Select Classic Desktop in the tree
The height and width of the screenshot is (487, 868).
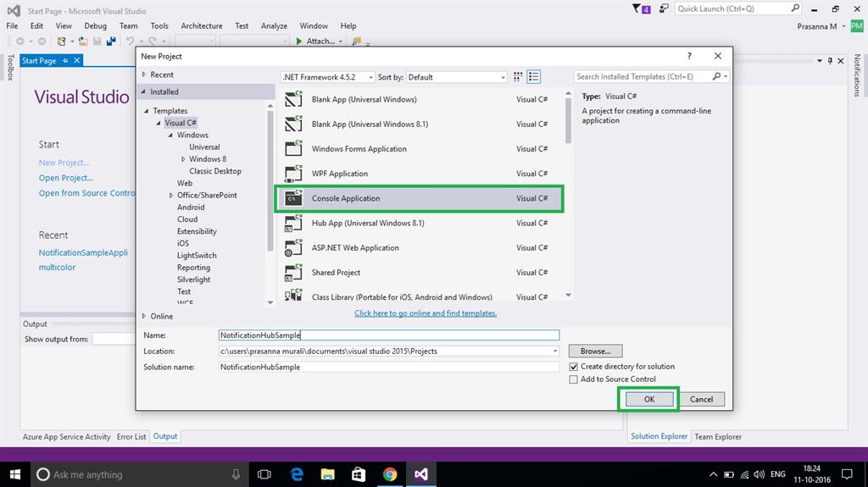(214, 171)
